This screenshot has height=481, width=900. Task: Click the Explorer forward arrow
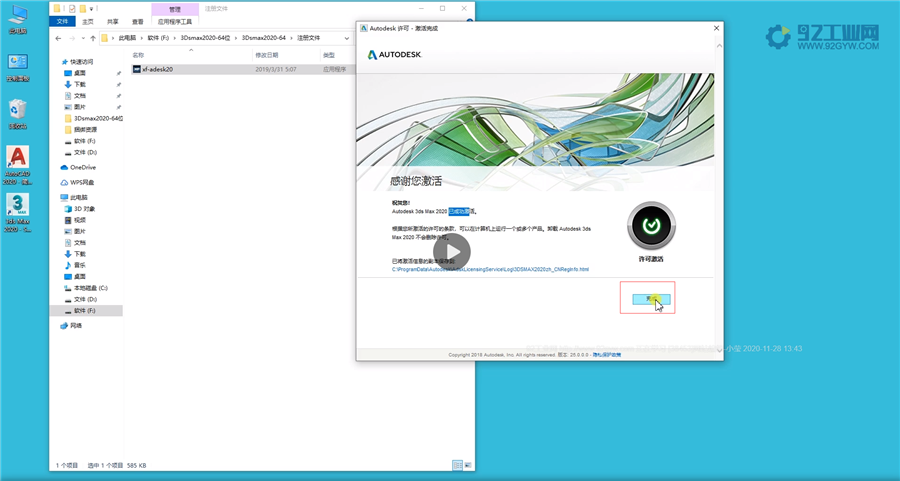[72, 38]
